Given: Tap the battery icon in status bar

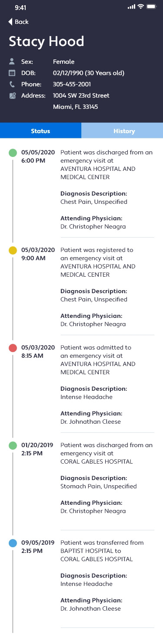Looking at the screenshot, I should point(151,7).
